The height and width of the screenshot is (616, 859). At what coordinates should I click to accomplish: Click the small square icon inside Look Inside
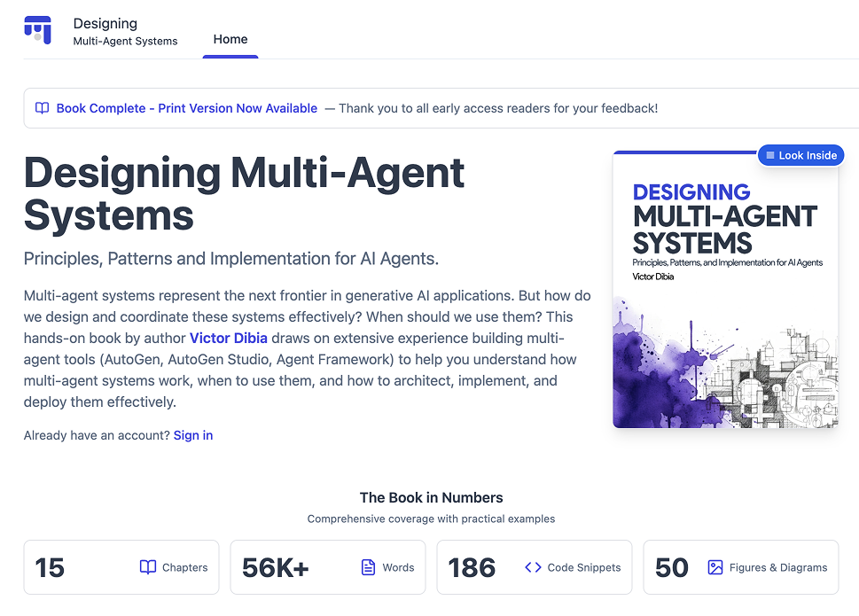tap(769, 155)
